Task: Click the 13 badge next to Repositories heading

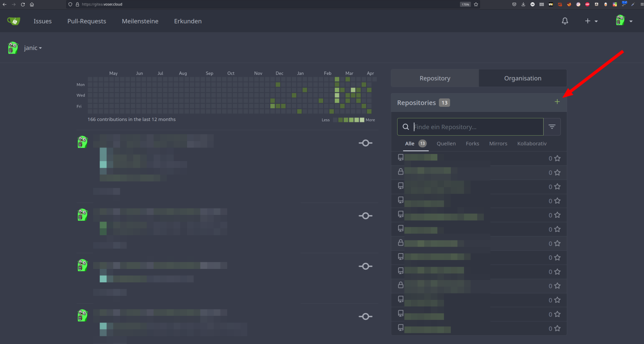Action: coord(444,103)
